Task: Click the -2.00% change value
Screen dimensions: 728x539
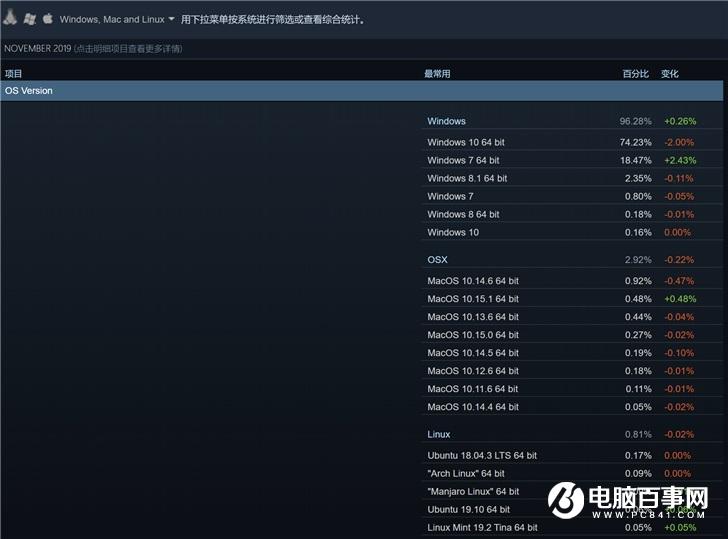Action: (x=679, y=143)
